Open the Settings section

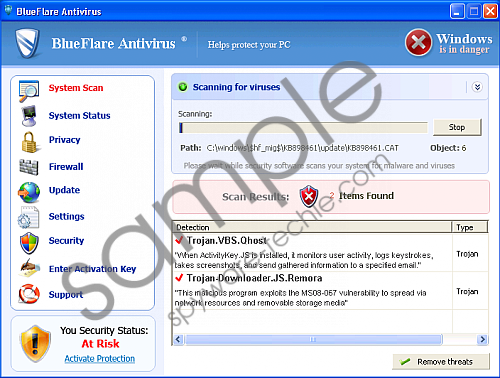point(66,216)
